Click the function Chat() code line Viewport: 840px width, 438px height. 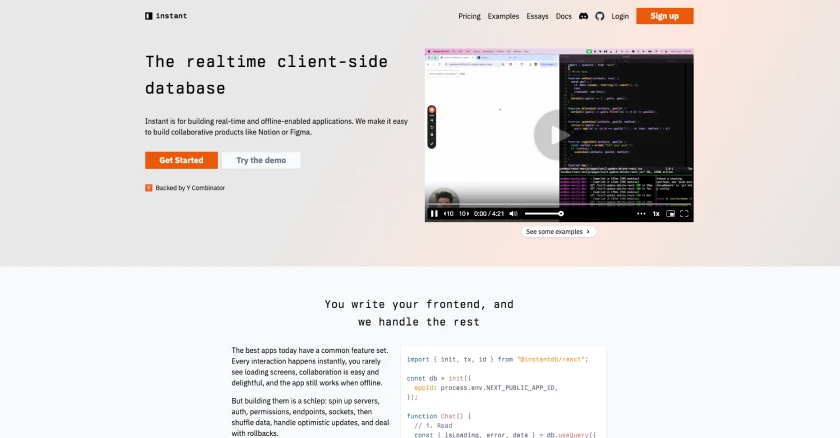tap(439, 416)
